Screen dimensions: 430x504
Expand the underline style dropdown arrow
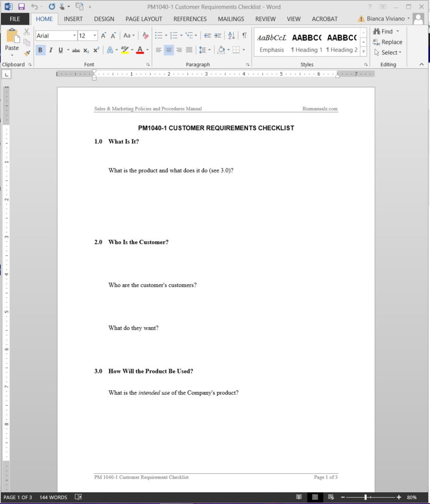68,50
